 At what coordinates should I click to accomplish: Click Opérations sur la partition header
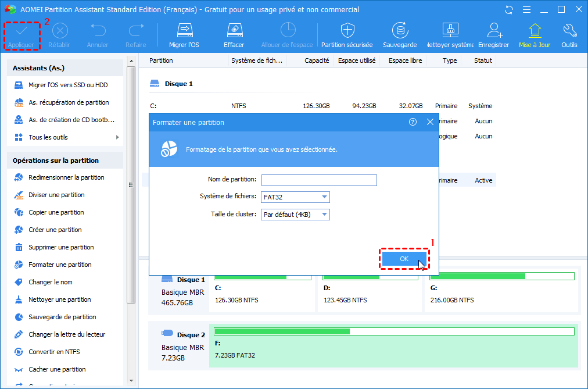point(65,160)
